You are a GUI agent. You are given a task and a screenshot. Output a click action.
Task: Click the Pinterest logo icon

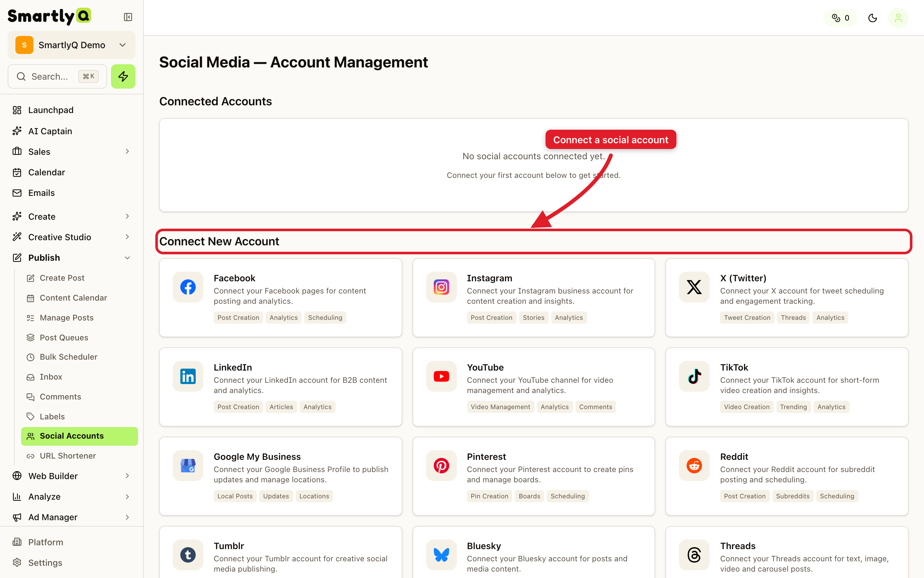click(x=441, y=466)
